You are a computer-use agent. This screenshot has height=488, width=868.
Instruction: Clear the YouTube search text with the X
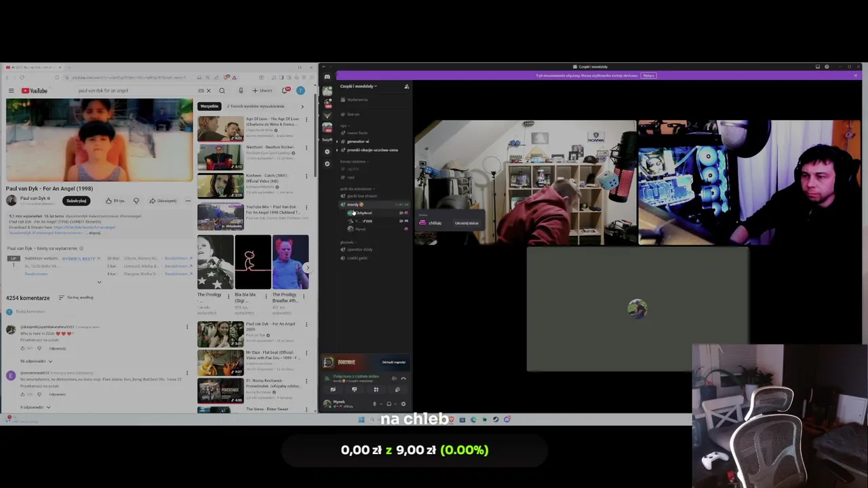click(209, 91)
